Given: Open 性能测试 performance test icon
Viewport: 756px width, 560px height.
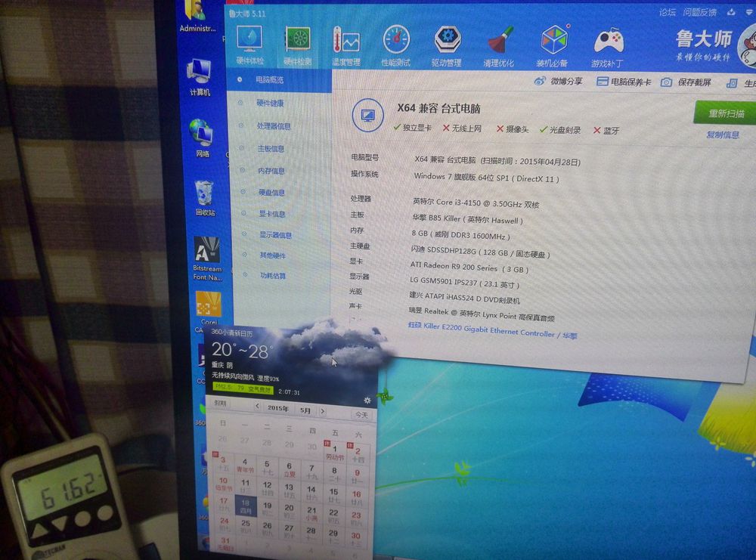Looking at the screenshot, I should [396, 46].
